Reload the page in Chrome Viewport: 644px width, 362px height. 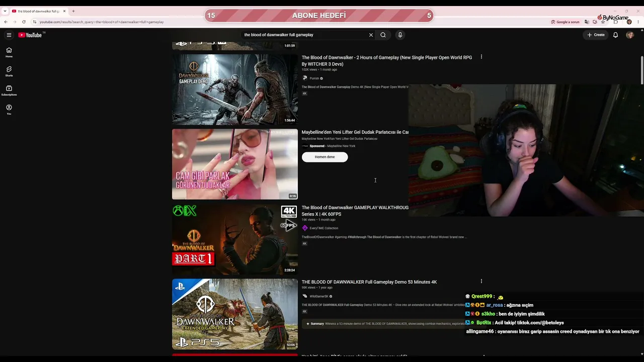click(x=24, y=22)
